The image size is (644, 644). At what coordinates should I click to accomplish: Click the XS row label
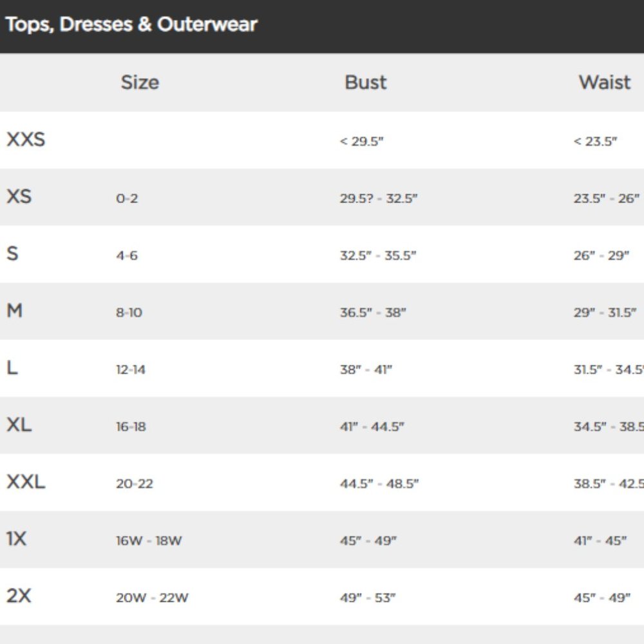(x=19, y=196)
